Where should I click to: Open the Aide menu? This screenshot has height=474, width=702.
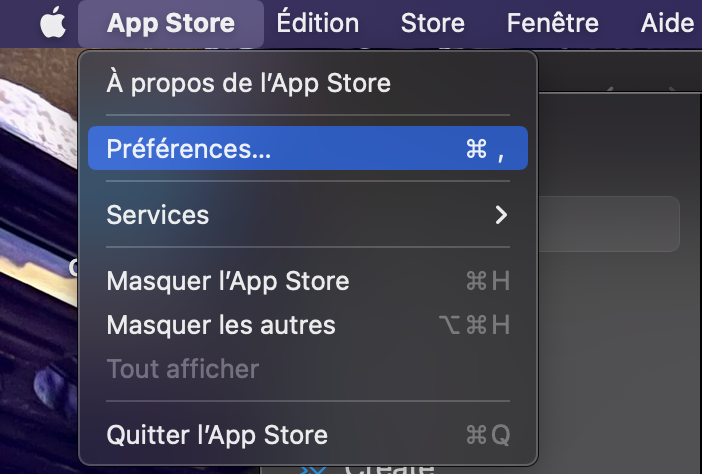tap(667, 23)
